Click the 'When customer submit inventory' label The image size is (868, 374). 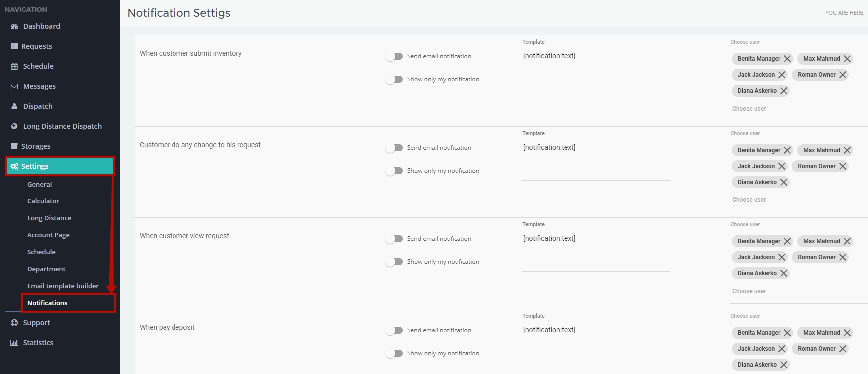190,53
